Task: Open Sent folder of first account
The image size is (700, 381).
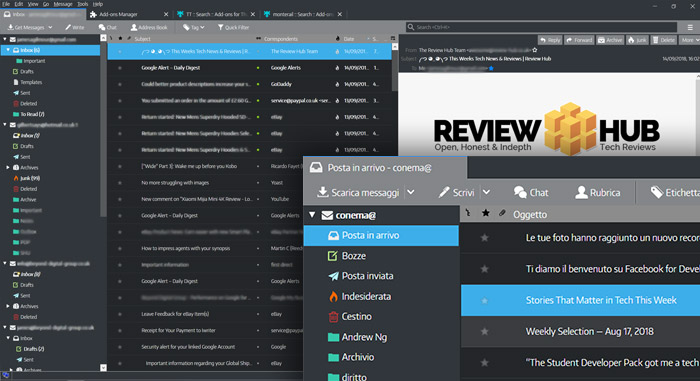Action: 21,93
